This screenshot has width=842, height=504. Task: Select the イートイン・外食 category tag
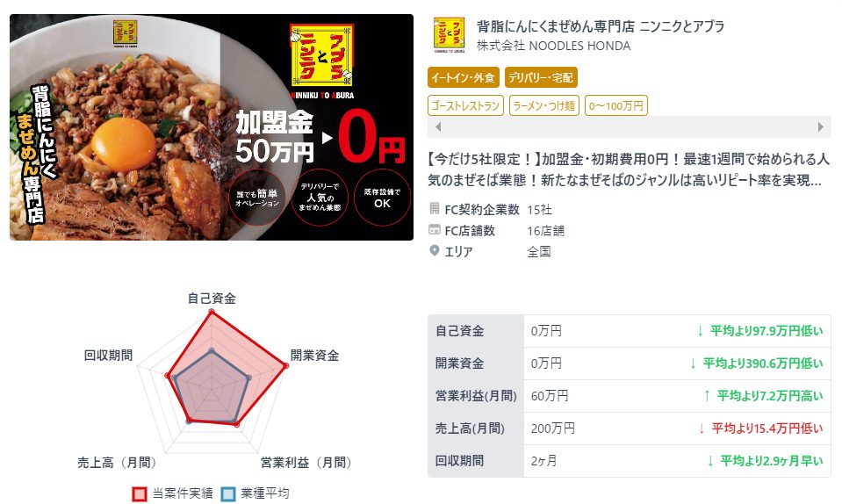[x=464, y=77]
